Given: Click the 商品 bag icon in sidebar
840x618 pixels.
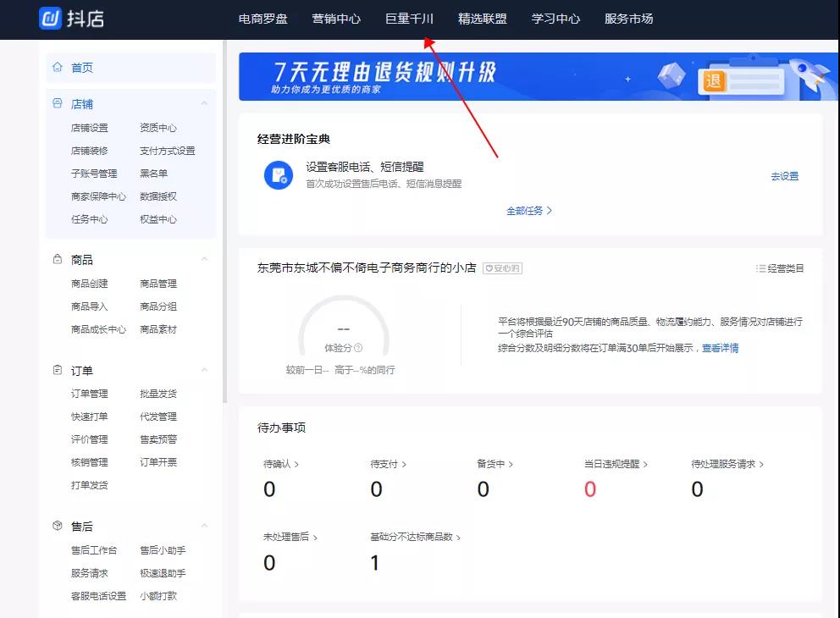Looking at the screenshot, I should point(58,259).
